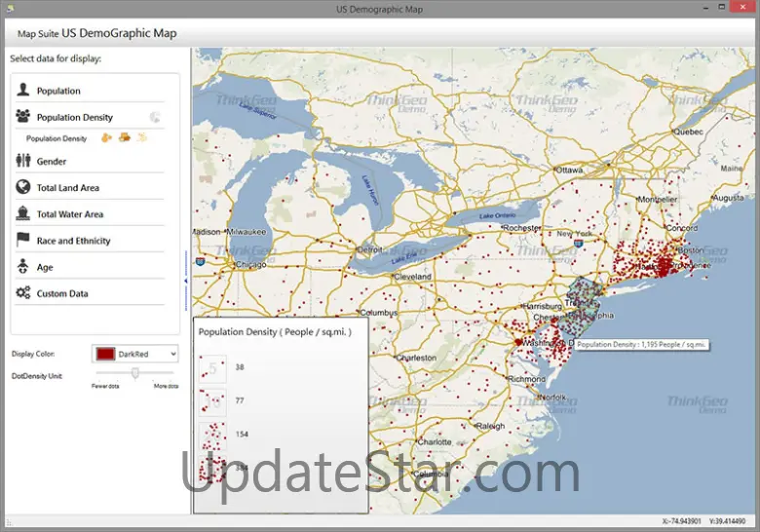The height and width of the screenshot is (532, 760).
Task: Click the Age baby icon
Action: click(x=22, y=267)
